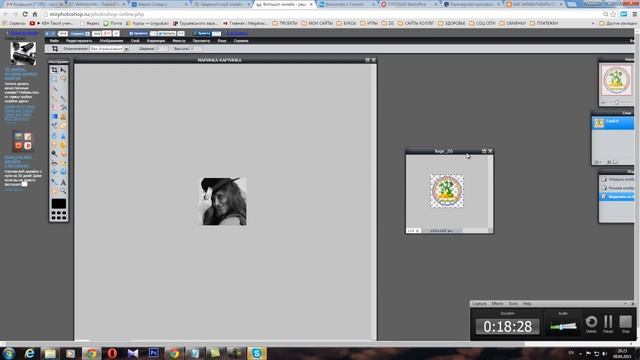Click the crop icon in options bar
This screenshot has width=640, height=360.
pyautogui.click(x=55, y=49)
